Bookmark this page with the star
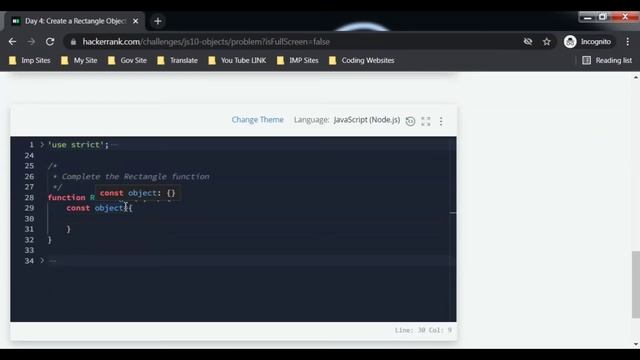The image size is (640, 360). pos(547,42)
